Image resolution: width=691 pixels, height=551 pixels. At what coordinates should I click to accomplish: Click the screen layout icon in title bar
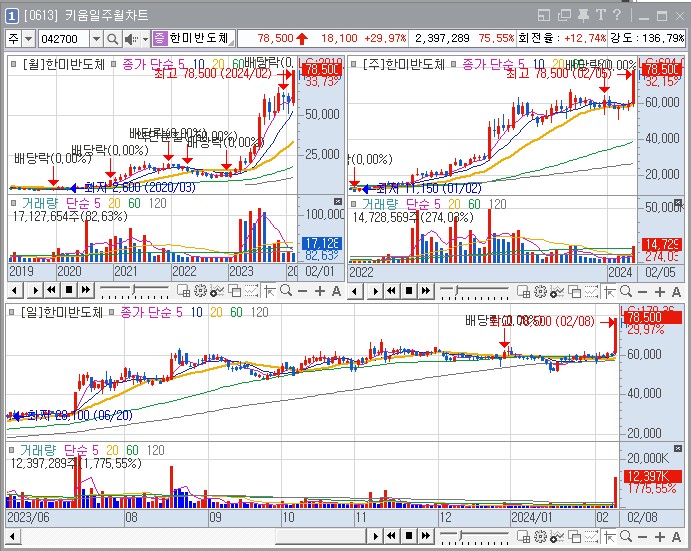point(544,15)
